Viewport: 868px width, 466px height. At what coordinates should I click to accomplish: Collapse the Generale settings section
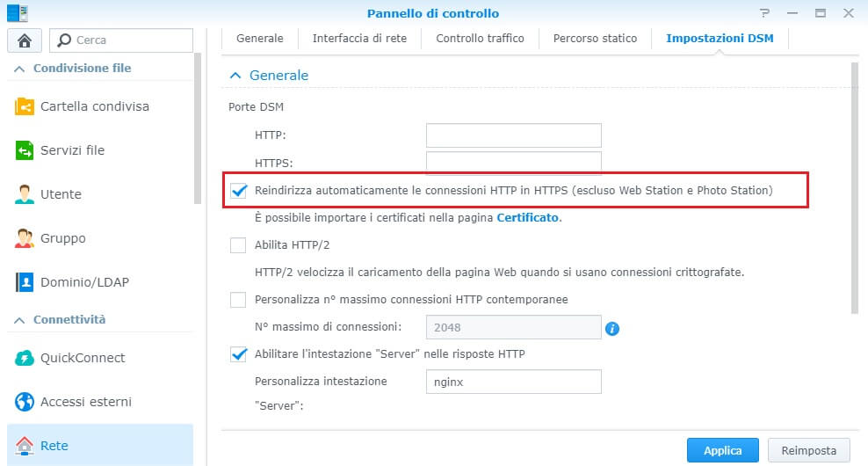(235, 76)
